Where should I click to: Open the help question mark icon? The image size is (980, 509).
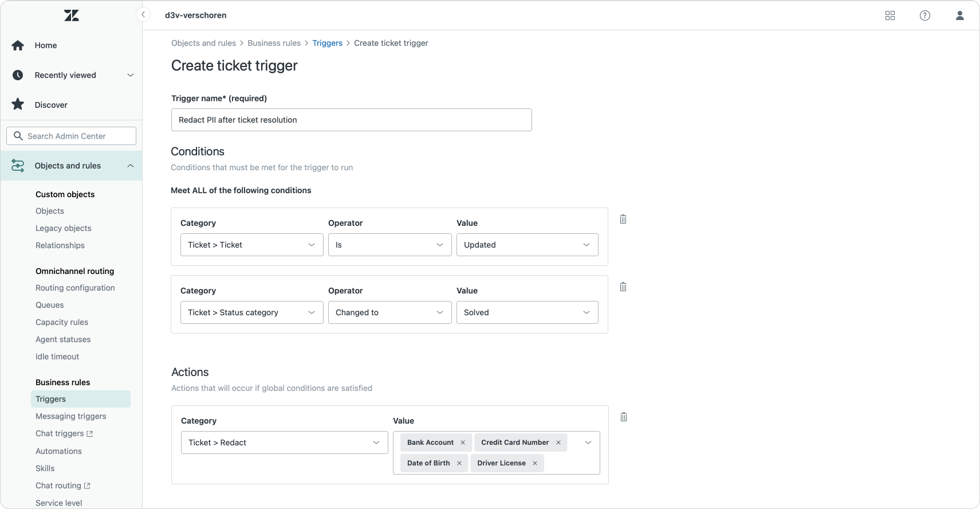pyautogui.click(x=925, y=15)
